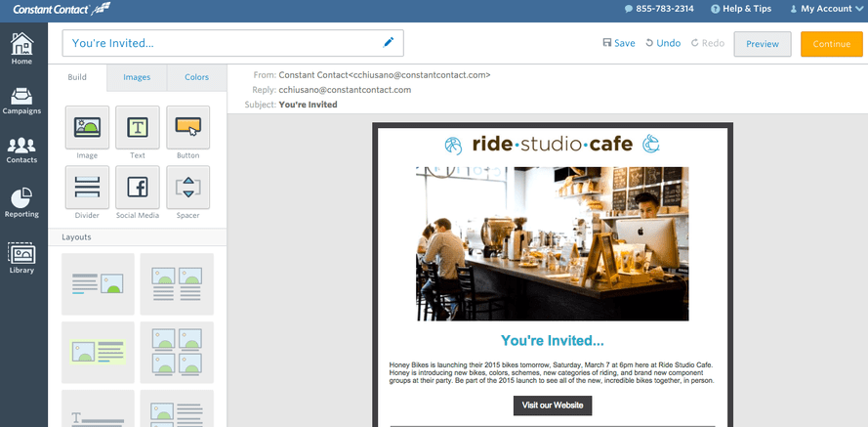Click the You're Invited... headline in email
This screenshot has height=427, width=868.
click(x=553, y=341)
